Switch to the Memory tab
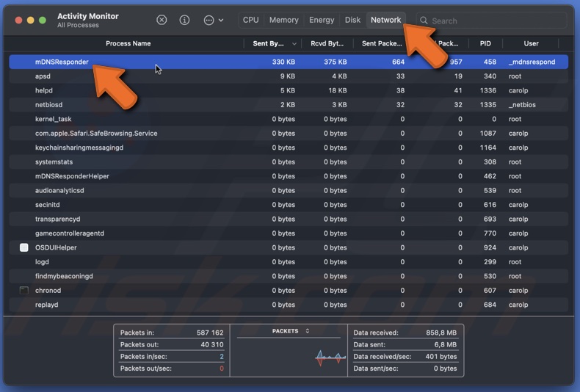Screen dimensions: 580x392 tap(283, 20)
